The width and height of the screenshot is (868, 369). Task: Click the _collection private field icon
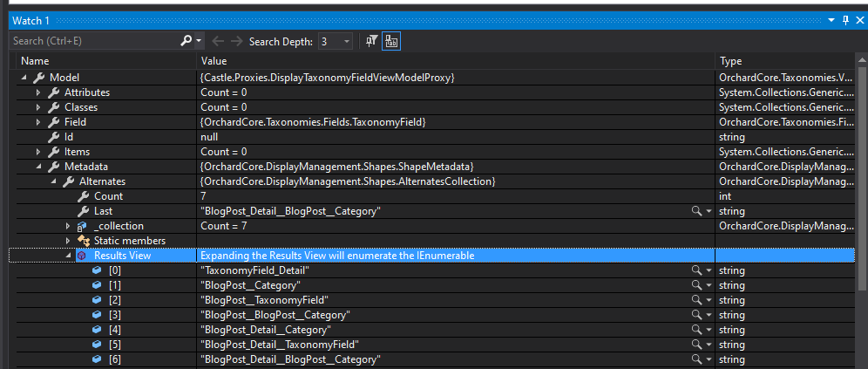[x=82, y=226]
